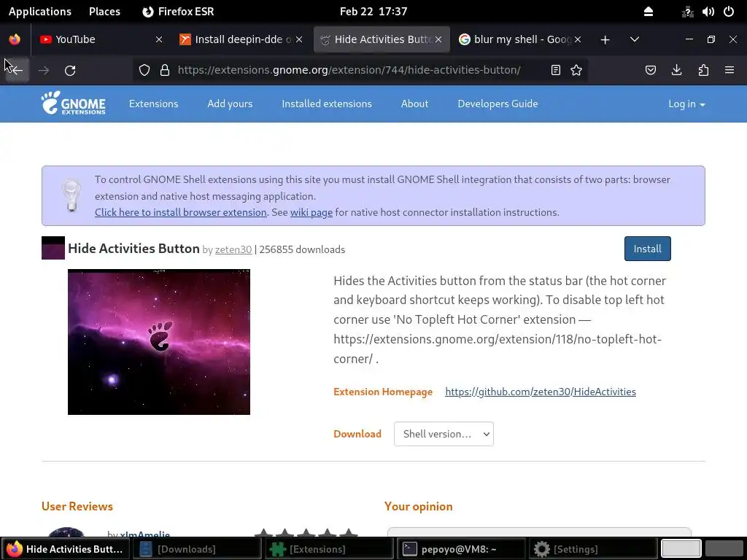
Task: Open a new tab with plus button
Action: tap(605, 39)
